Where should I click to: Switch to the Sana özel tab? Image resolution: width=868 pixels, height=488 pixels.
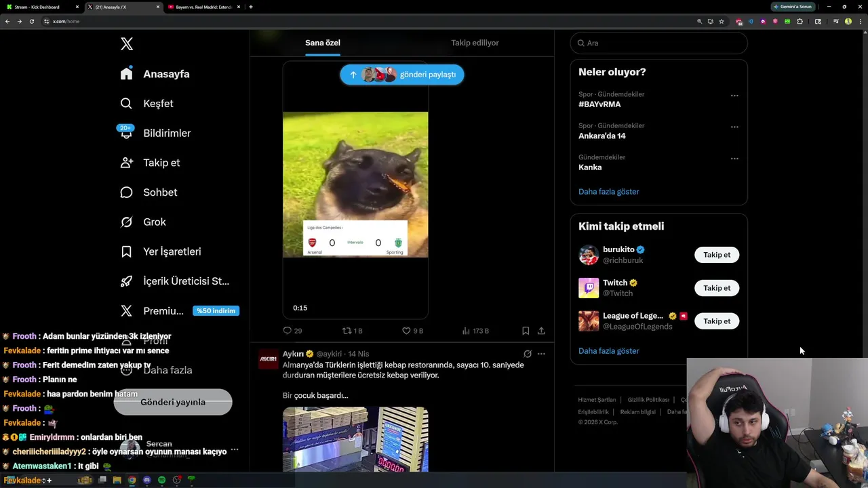[x=323, y=43]
